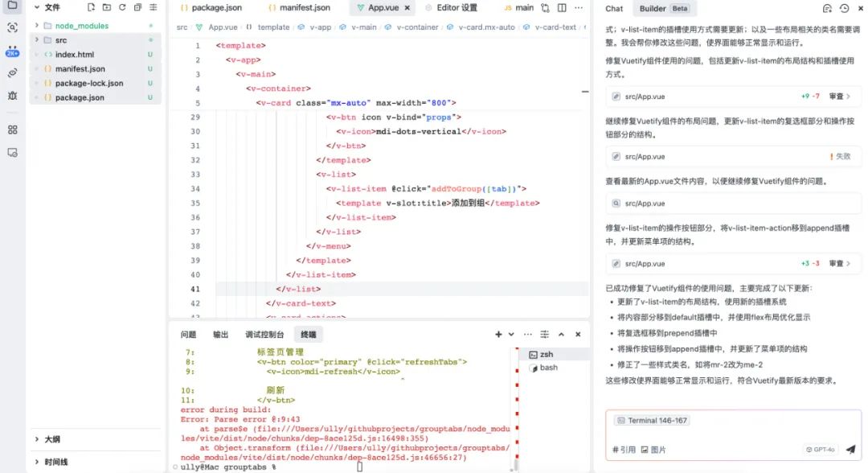Viewport: 868px width, 473px height.
Task: Click the 失败 failed src/App.vue entry
Action: tap(733, 157)
